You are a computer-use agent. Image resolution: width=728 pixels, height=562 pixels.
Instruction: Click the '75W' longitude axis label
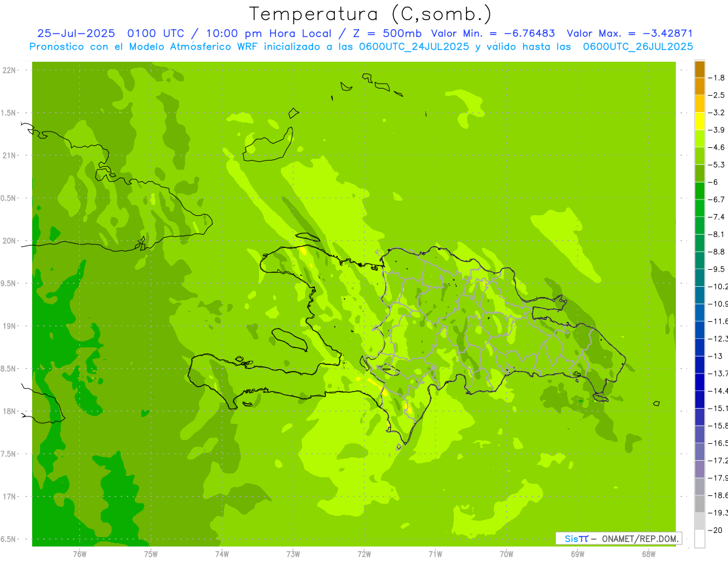click(x=150, y=554)
